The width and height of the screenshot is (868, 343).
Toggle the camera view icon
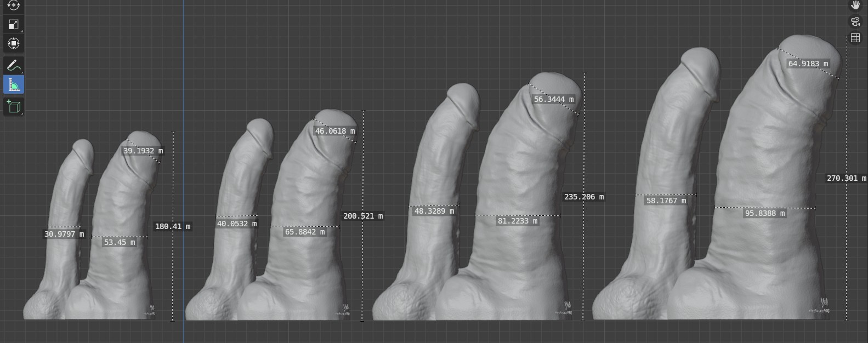point(855,21)
